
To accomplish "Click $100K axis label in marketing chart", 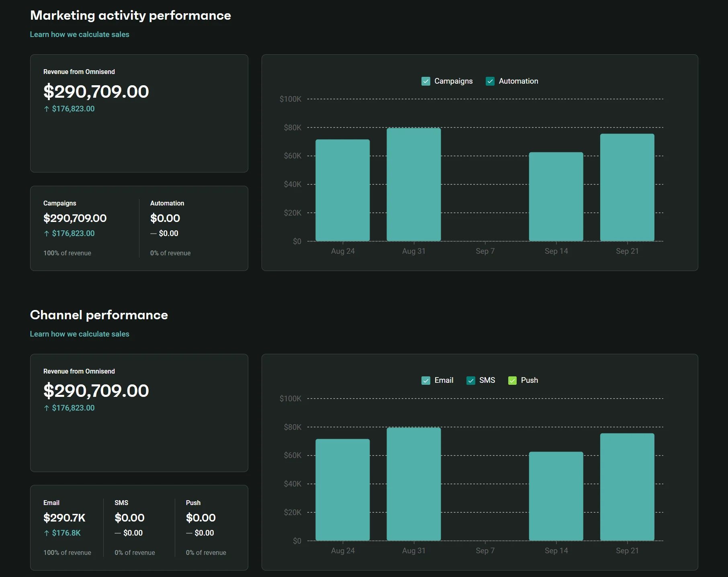I will (290, 99).
